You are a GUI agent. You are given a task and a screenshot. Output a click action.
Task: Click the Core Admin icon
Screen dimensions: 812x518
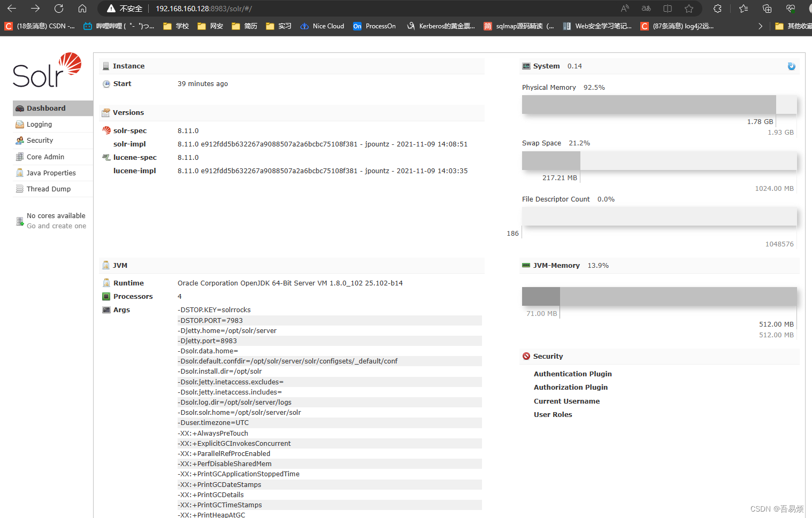(20, 157)
